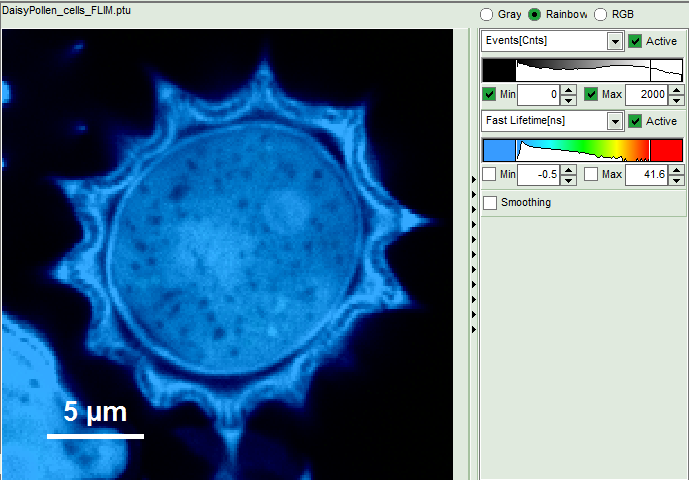Check the Min checkbox beside -0.5
The height and width of the screenshot is (480, 689).
point(489,175)
